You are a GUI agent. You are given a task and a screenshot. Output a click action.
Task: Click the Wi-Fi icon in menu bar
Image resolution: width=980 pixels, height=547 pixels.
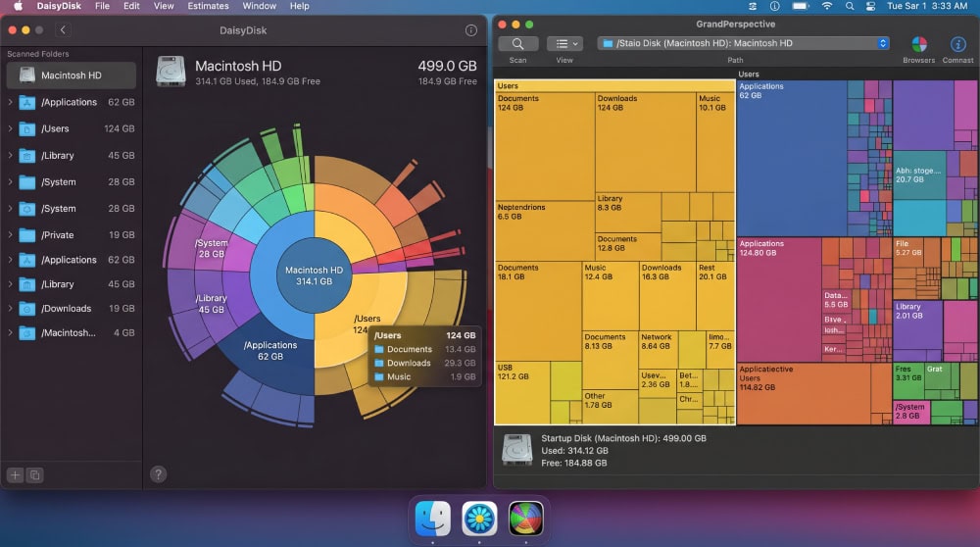click(x=827, y=6)
